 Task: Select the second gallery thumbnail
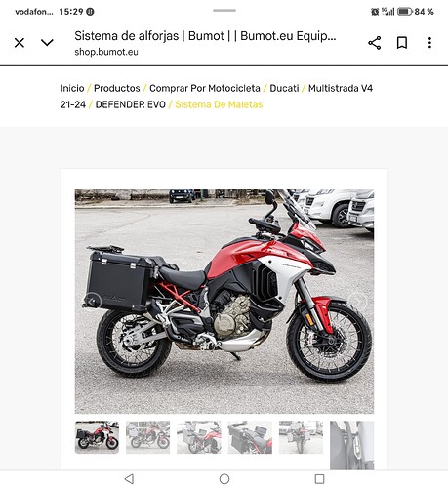[148, 437]
